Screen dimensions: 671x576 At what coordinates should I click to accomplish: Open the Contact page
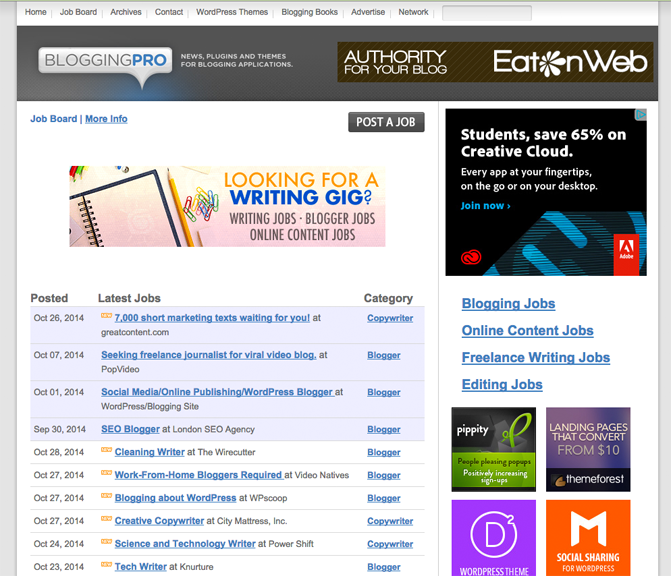click(x=169, y=12)
